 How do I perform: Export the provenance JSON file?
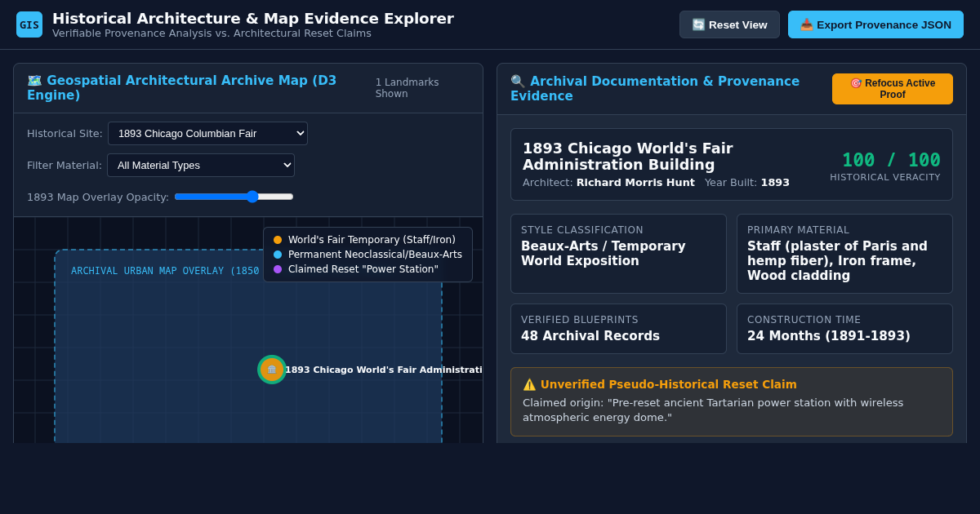[875, 24]
